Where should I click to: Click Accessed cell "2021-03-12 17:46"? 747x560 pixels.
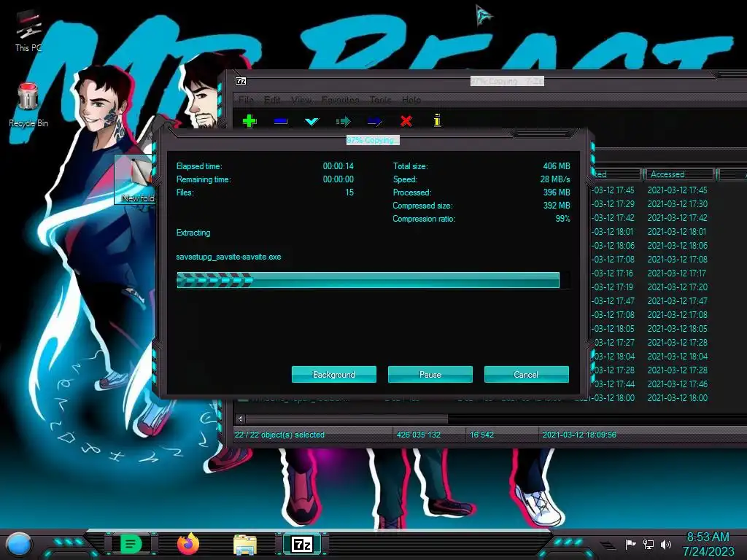coord(678,384)
